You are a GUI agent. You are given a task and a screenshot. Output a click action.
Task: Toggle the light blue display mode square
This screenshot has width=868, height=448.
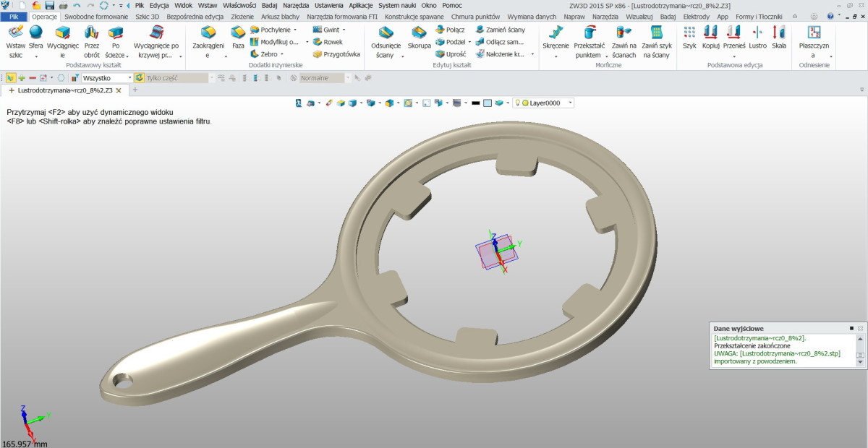488,103
